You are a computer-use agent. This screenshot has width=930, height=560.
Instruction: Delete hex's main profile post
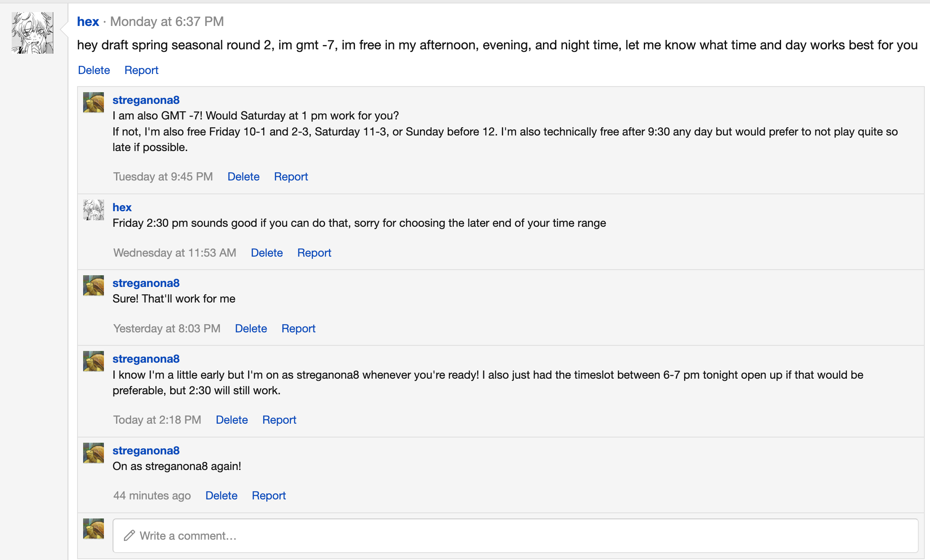(94, 70)
